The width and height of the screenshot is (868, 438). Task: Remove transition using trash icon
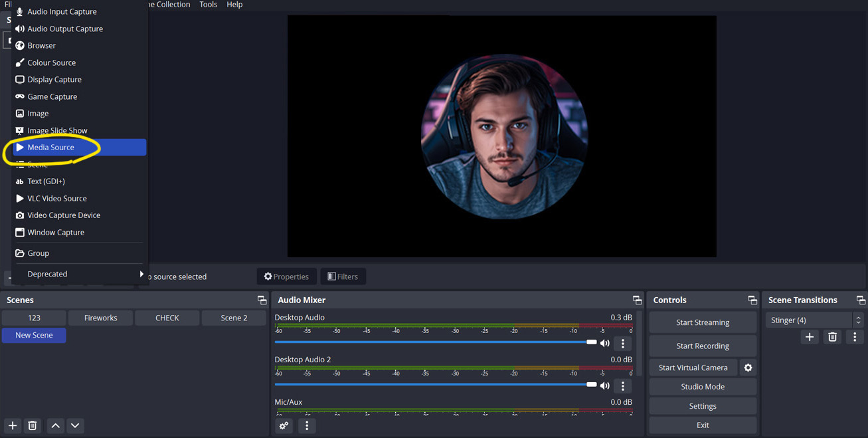click(x=832, y=337)
